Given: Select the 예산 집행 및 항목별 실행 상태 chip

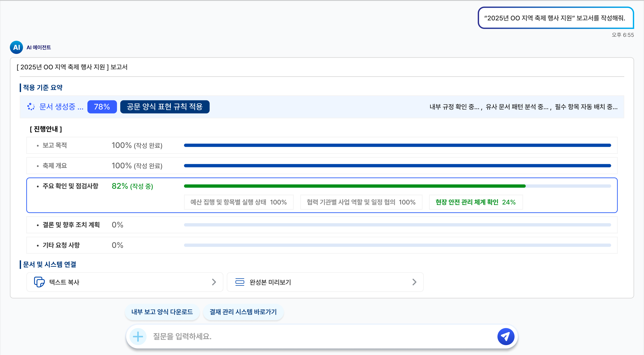Looking at the screenshot, I should pyautogui.click(x=239, y=202).
